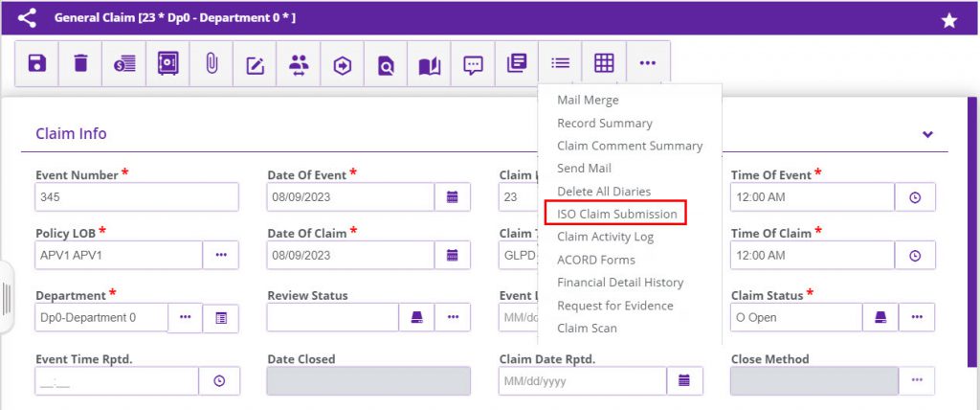Click the Delete trash can icon
This screenshot has width=980, height=410.
[80, 64]
